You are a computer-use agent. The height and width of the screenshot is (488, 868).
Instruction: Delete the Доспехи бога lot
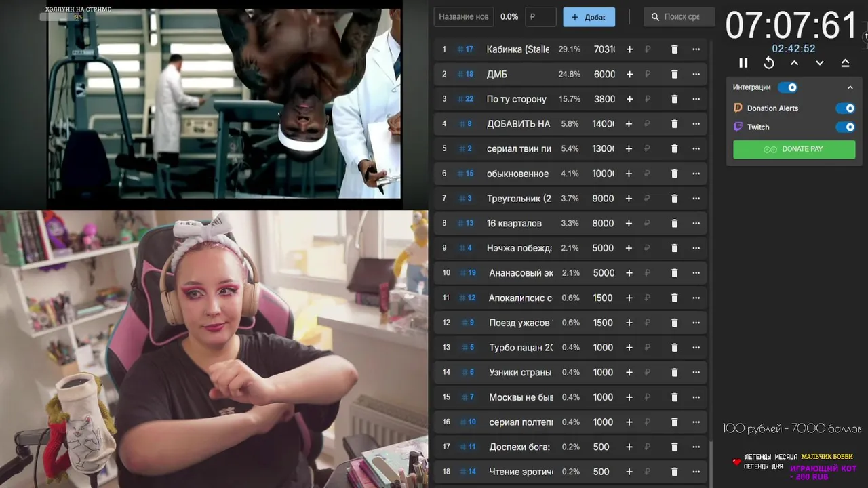(674, 447)
